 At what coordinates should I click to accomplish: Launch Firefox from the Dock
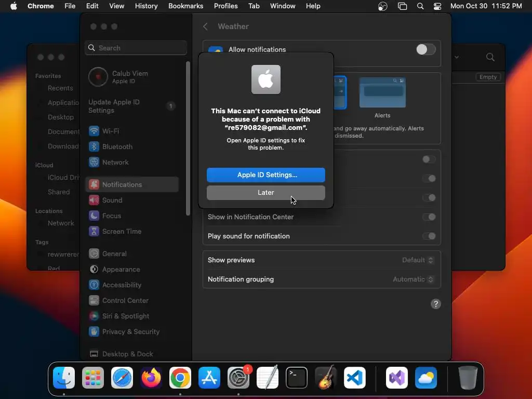(x=151, y=378)
